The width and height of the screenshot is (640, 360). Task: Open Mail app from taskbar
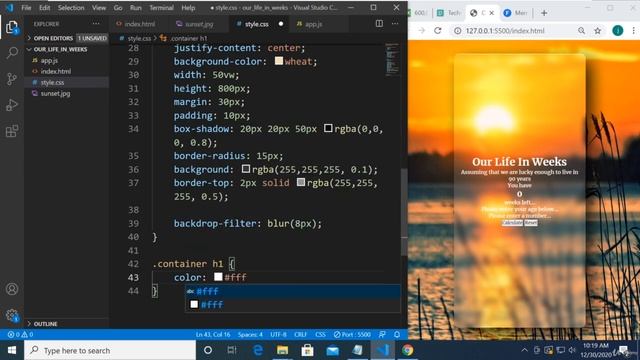click(333, 350)
